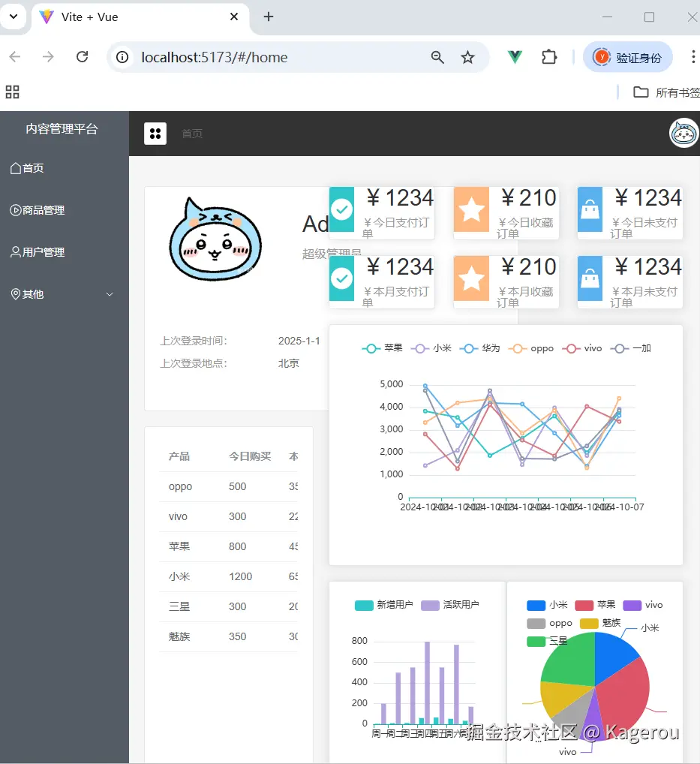This screenshot has width=700, height=764.
Task: Click the 1200 value in 小米 row
Action: coord(241,577)
